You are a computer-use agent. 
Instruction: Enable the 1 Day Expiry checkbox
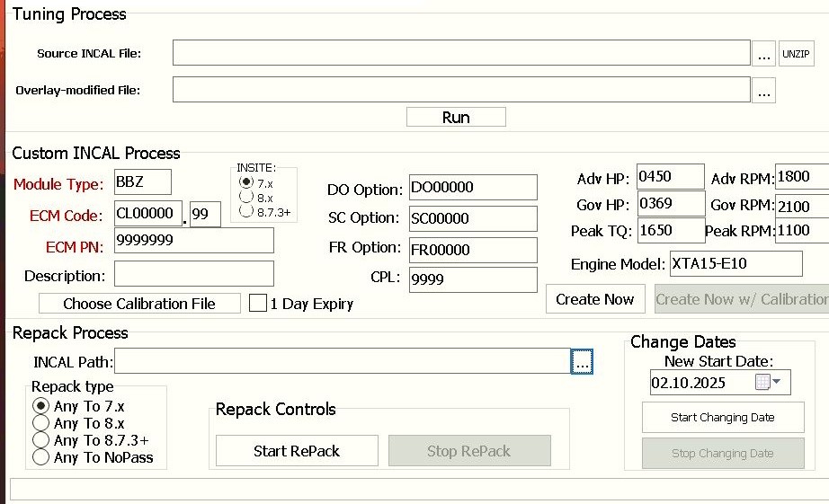(258, 304)
